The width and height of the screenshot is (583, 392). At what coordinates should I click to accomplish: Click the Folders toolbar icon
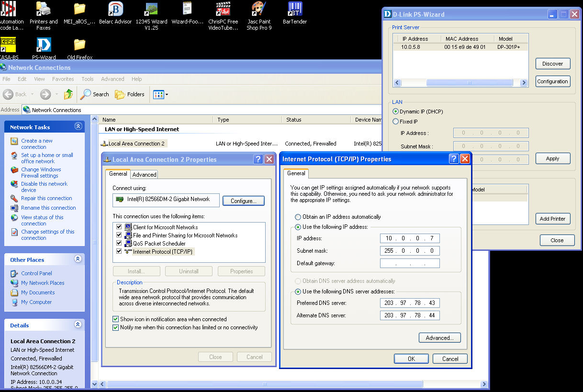(130, 94)
